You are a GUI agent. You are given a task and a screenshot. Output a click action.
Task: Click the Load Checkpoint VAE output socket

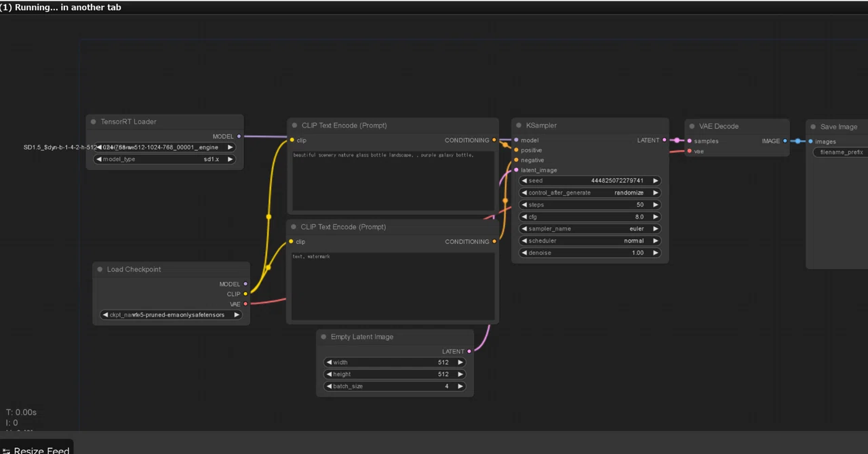click(245, 304)
